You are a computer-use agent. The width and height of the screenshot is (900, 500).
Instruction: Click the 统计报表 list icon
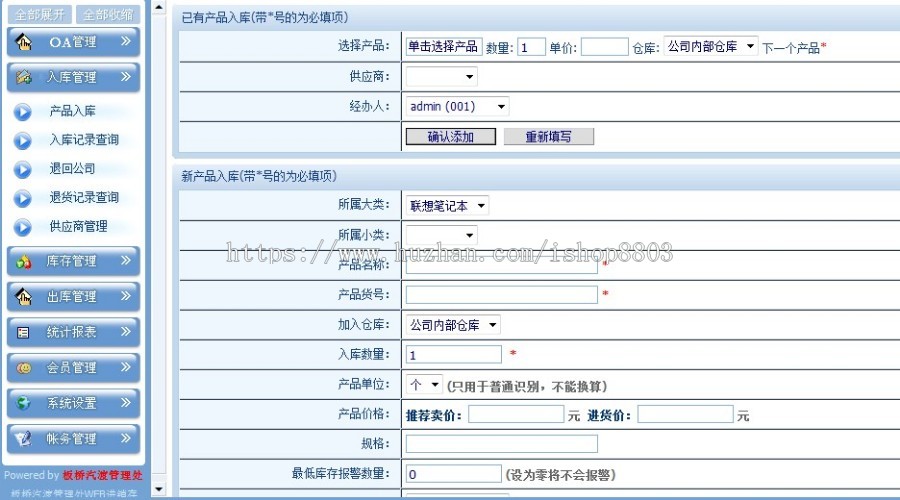[24, 332]
